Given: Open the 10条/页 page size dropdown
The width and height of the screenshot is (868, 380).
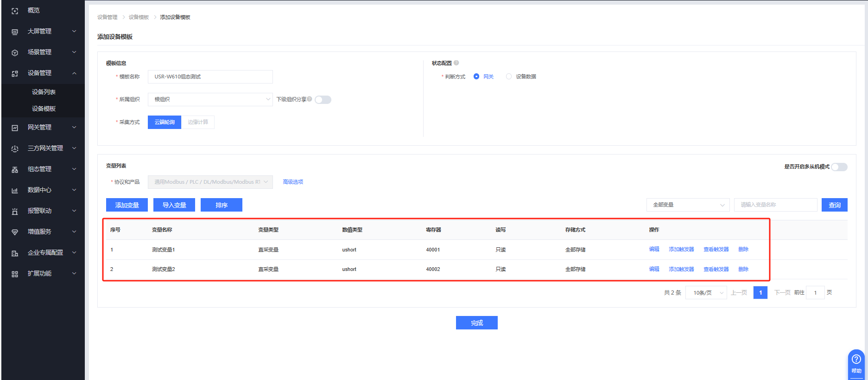Looking at the screenshot, I should point(706,293).
